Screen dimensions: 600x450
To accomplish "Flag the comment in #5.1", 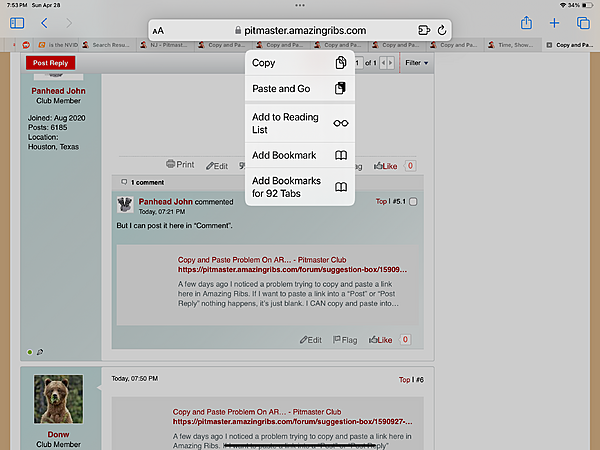I will click(x=345, y=340).
